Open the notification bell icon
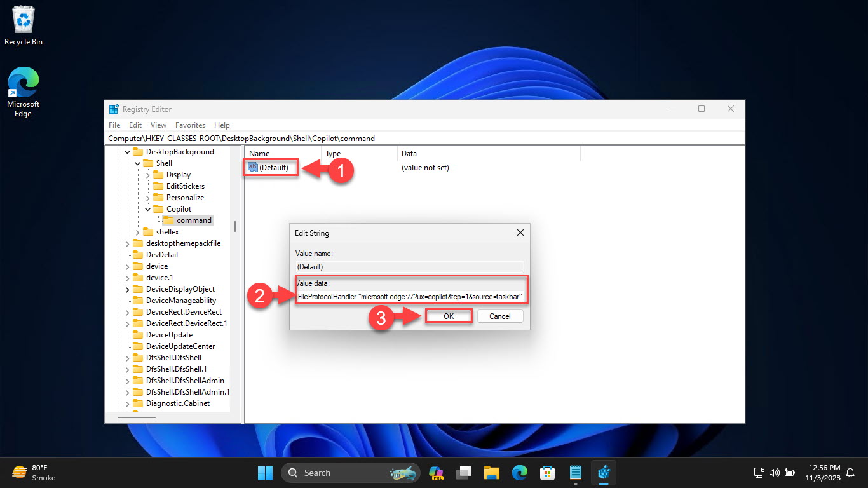The height and width of the screenshot is (488, 868). [850, 473]
